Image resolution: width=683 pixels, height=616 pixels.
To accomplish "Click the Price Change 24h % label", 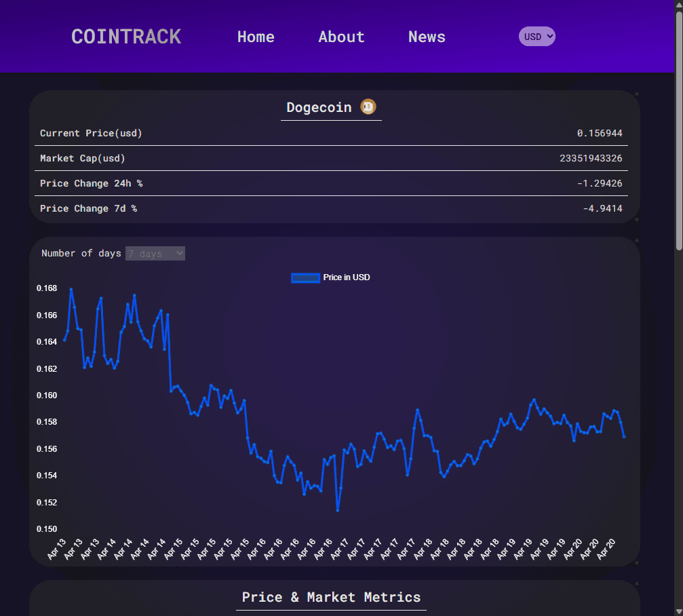I will [91, 183].
